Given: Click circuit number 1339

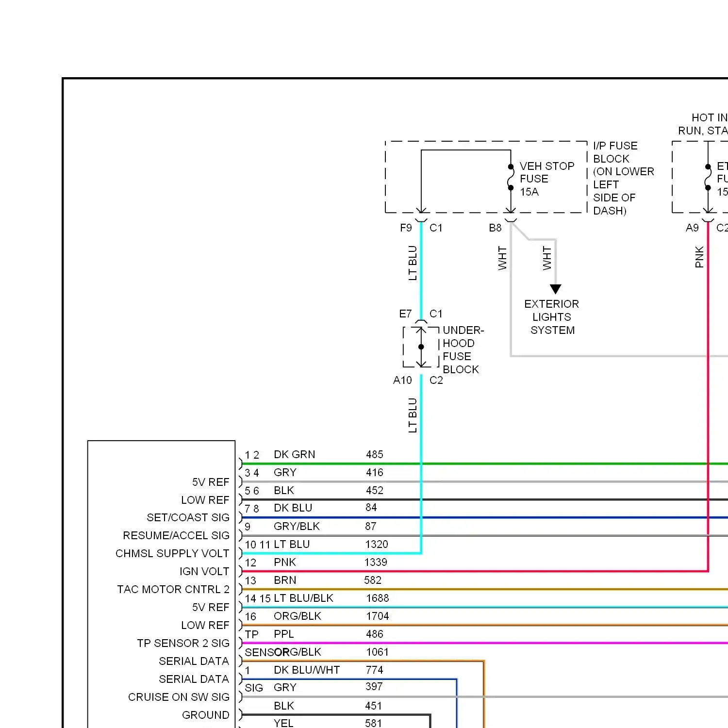Looking at the screenshot, I should pos(376,563).
